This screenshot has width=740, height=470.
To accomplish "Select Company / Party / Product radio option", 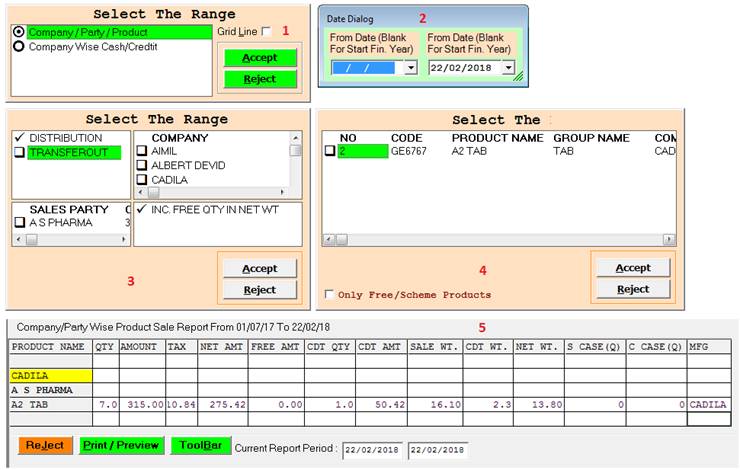I will (x=18, y=32).
